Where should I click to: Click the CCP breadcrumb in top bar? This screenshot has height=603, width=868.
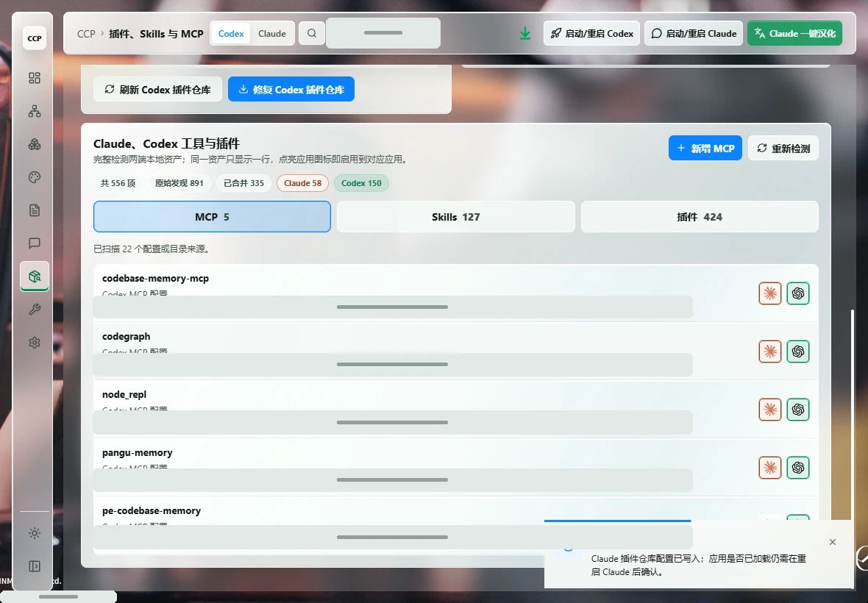coord(86,34)
